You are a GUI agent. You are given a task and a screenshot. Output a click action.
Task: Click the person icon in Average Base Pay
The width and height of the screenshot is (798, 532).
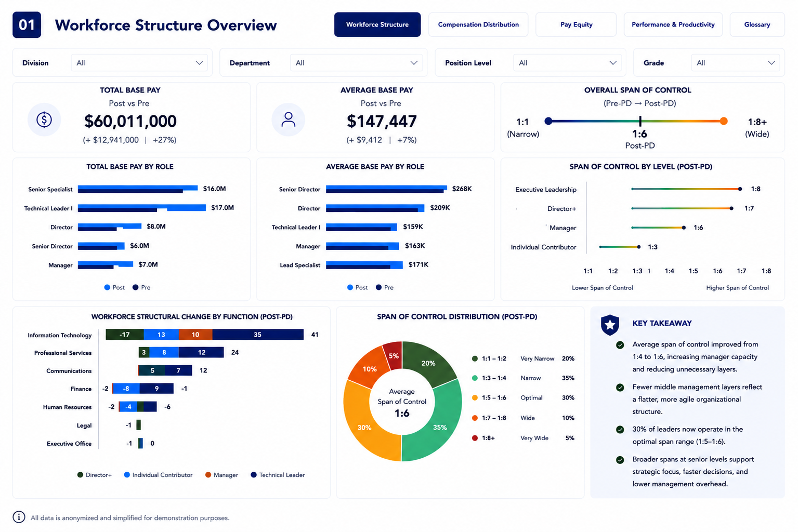[x=288, y=119]
